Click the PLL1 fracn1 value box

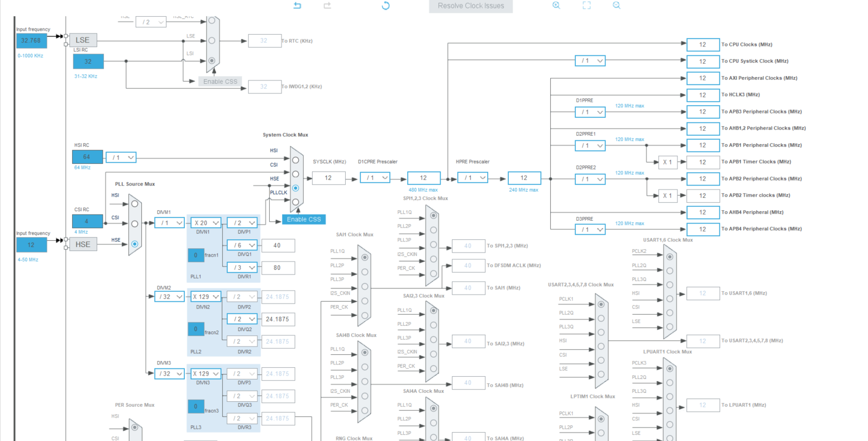tap(195, 255)
